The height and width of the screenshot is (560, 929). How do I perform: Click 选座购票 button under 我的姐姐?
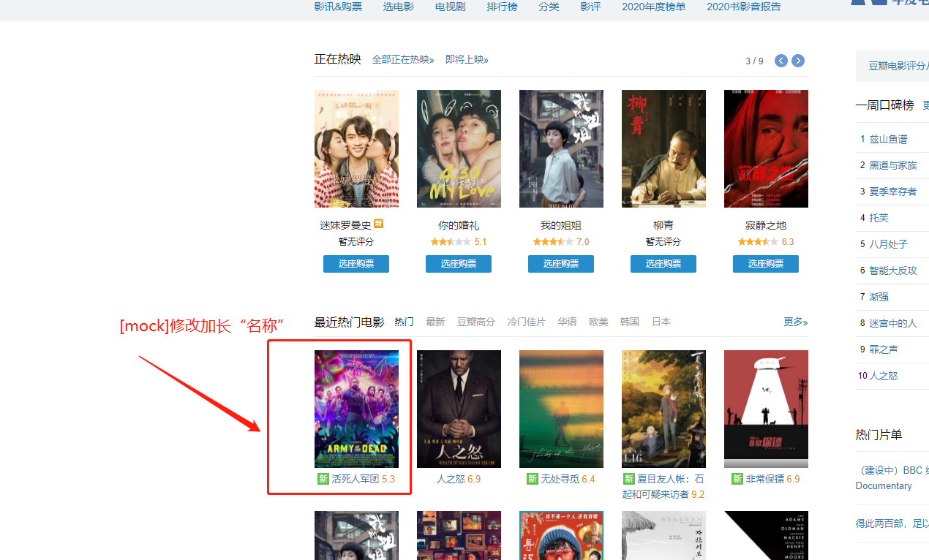[x=561, y=264]
